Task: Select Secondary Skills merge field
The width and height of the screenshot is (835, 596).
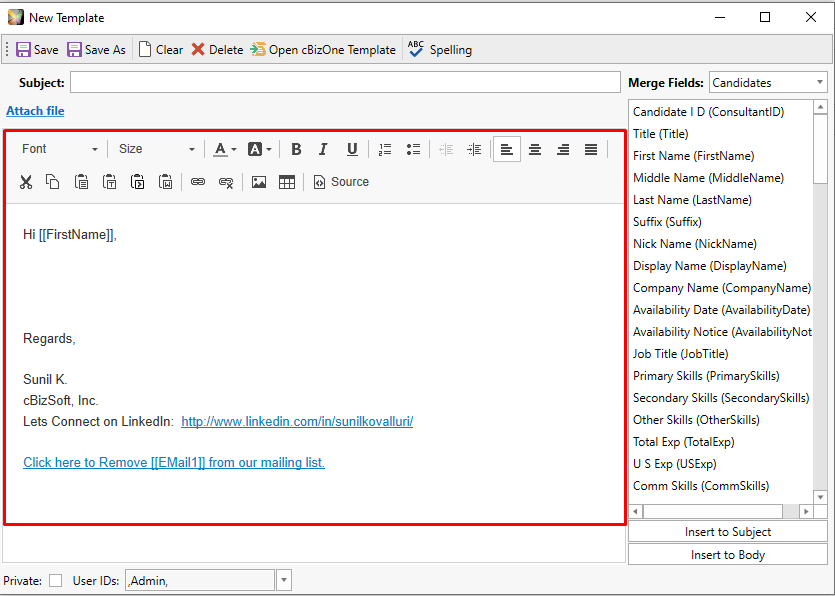Action: tap(721, 398)
